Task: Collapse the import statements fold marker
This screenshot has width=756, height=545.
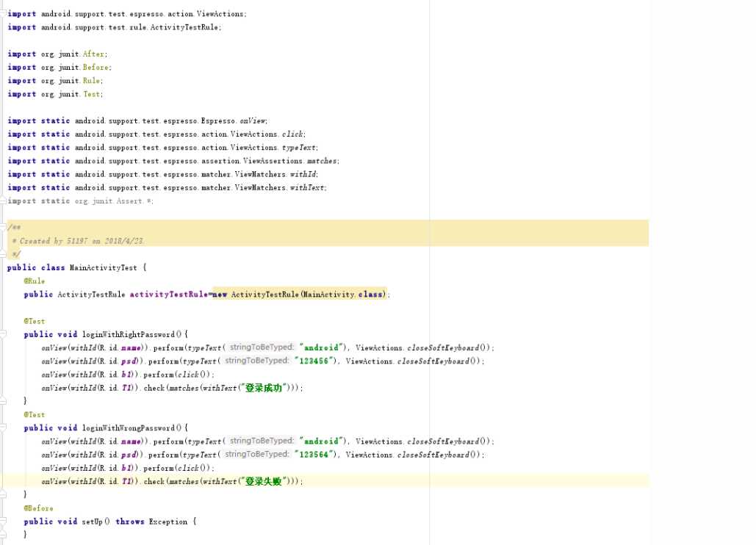Action: [4, 14]
